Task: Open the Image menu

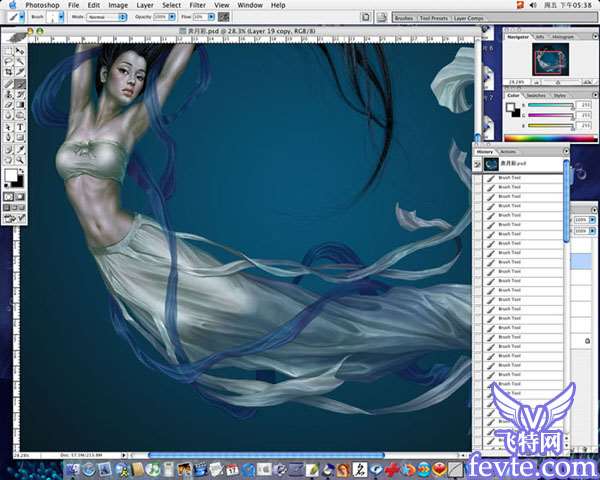Action: tap(118, 5)
